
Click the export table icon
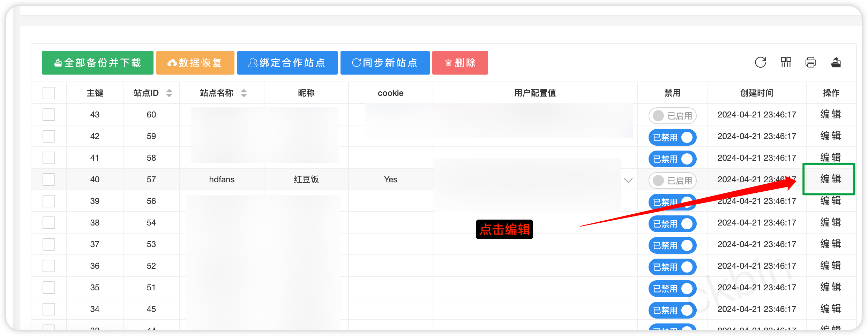(836, 62)
